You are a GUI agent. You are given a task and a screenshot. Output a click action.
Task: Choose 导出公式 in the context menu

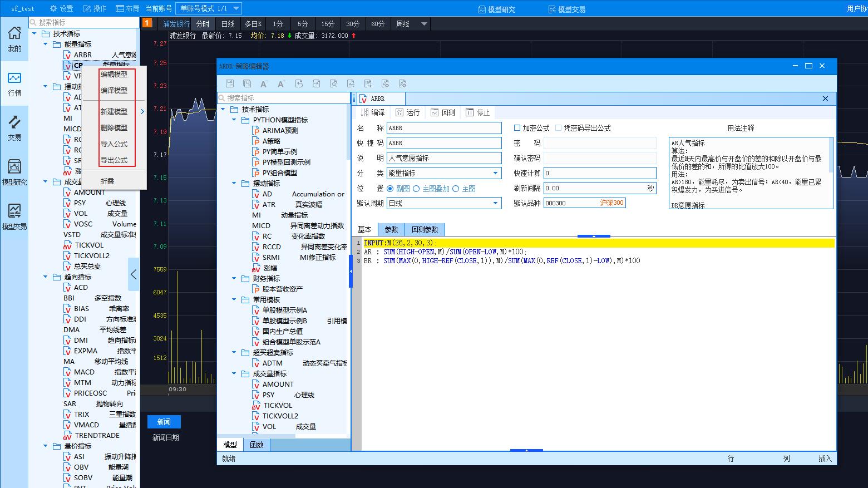pyautogui.click(x=114, y=160)
